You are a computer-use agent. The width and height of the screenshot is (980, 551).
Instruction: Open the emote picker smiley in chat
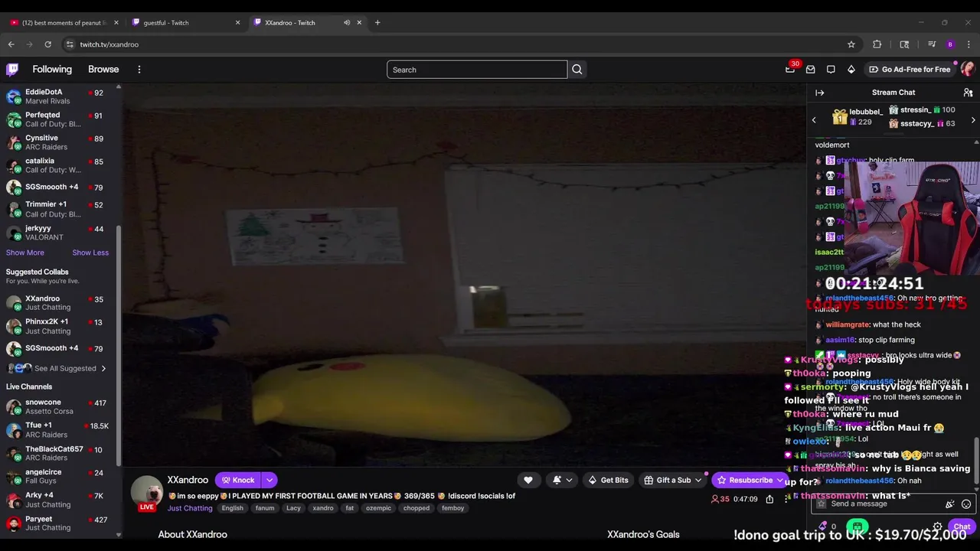pos(966,504)
